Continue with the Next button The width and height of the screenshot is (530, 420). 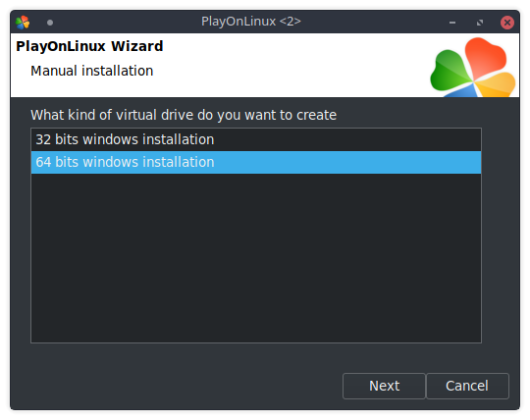pos(384,386)
